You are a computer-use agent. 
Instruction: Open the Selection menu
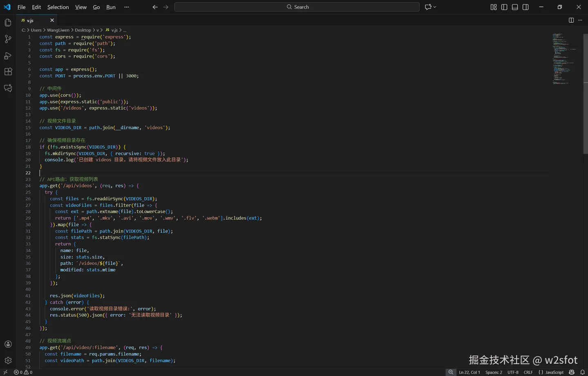coord(58,7)
